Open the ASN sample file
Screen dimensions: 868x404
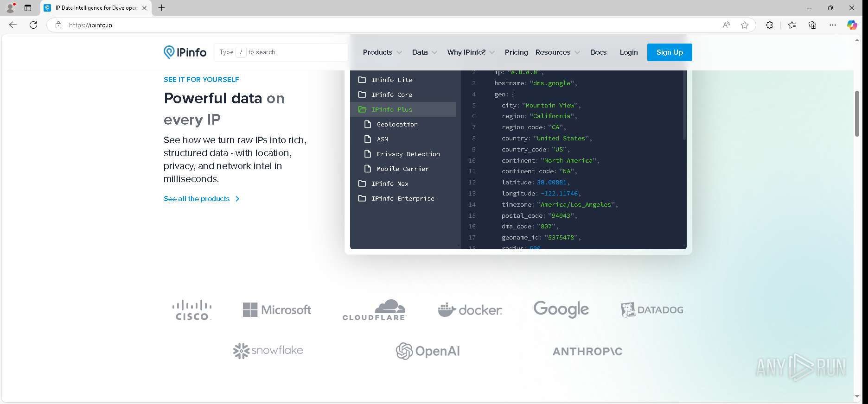click(403, 139)
